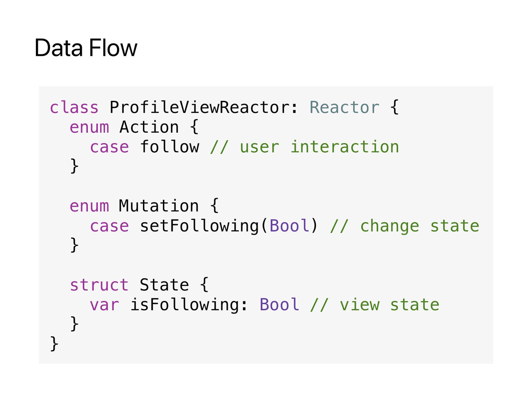Click the "var" keyword
The width and height of the screenshot is (532, 399).
pyautogui.click(x=104, y=305)
